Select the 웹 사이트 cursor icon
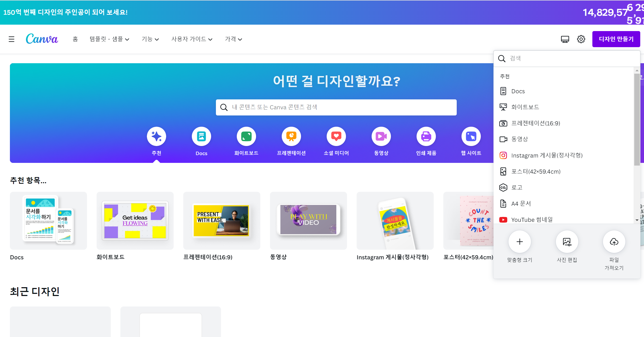This screenshot has height=337, width=644. click(x=471, y=136)
